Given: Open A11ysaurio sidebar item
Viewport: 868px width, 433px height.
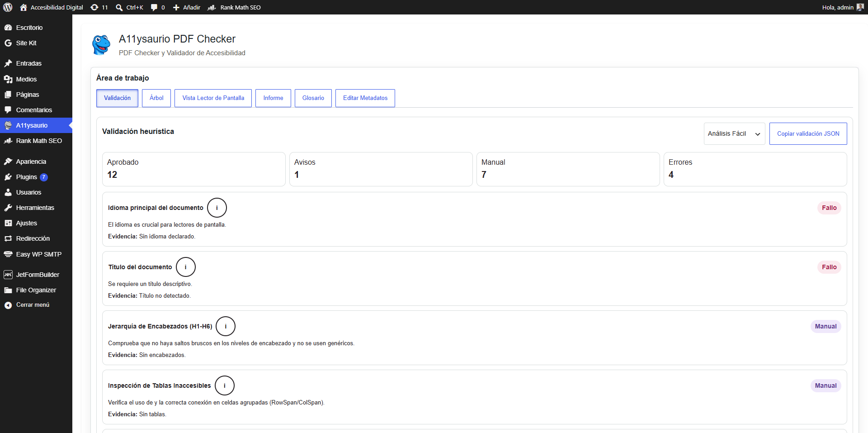Looking at the screenshot, I should [x=36, y=125].
